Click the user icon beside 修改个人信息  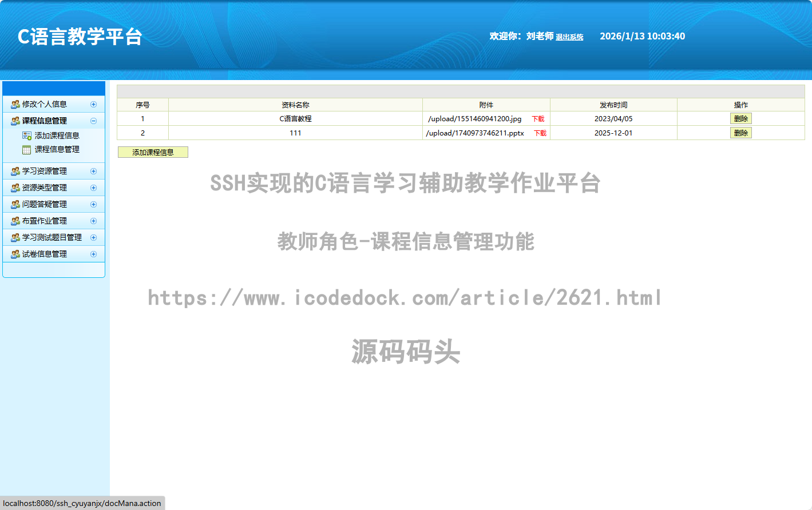pyautogui.click(x=15, y=104)
